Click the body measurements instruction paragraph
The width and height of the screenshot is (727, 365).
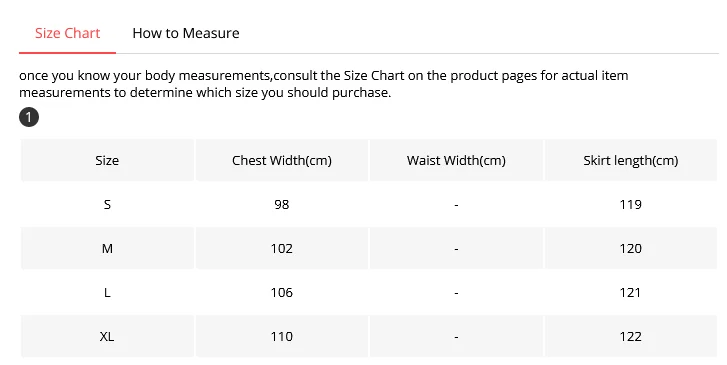(x=324, y=84)
